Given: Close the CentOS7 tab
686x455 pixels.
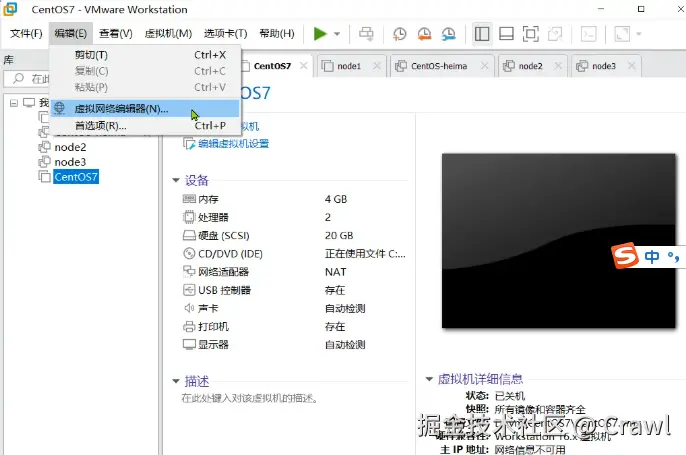Looking at the screenshot, I should point(304,66).
